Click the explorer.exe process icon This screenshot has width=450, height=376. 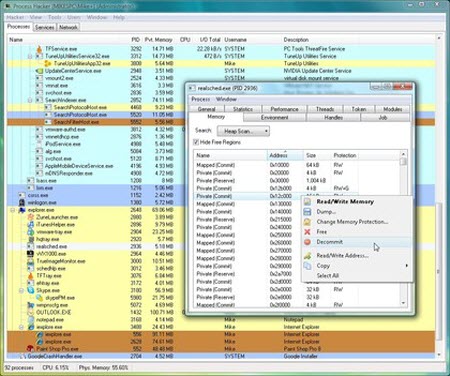tap(22, 210)
